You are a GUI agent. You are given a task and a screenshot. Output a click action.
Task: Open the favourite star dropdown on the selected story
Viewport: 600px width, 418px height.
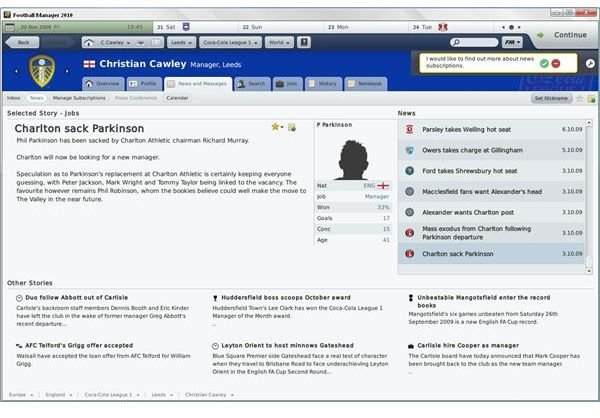click(277, 127)
